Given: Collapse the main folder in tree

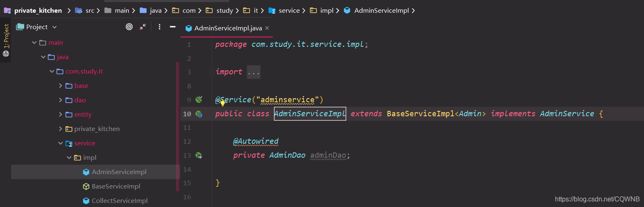Looking at the screenshot, I should click(x=34, y=43).
